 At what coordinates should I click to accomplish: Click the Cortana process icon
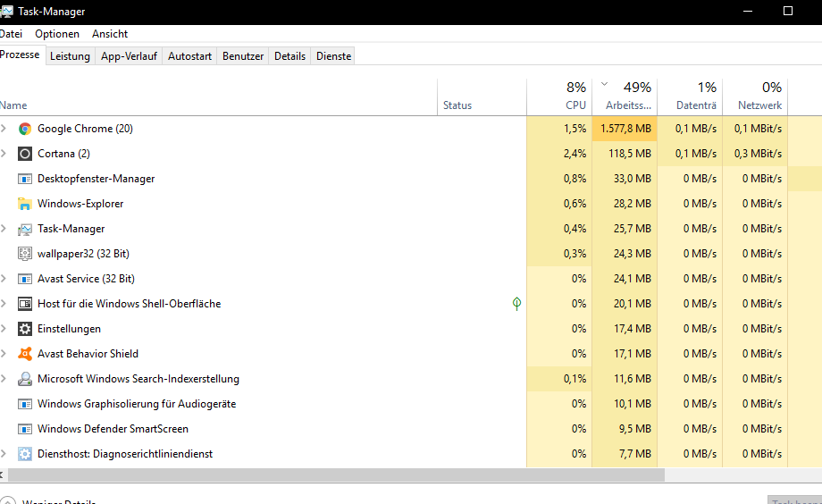click(25, 154)
